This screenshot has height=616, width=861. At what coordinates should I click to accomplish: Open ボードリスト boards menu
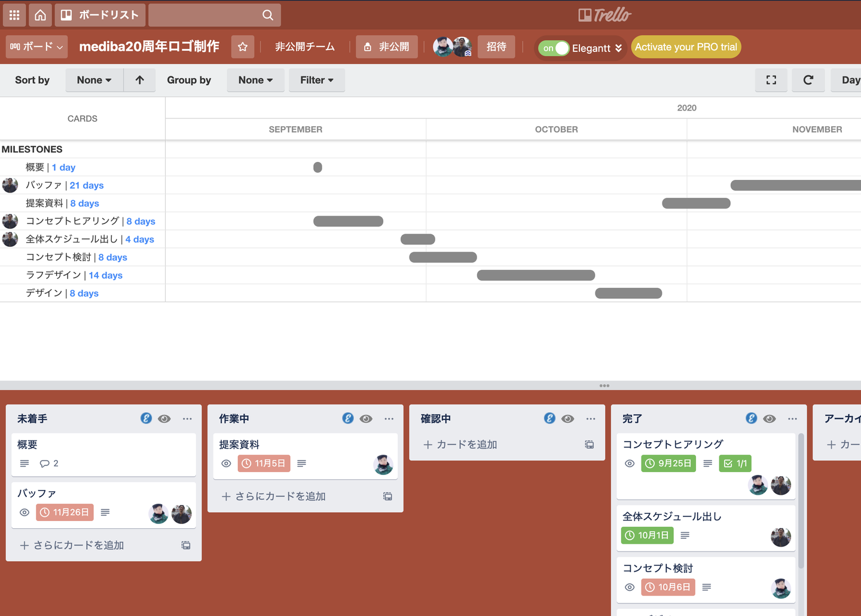click(101, 15)
